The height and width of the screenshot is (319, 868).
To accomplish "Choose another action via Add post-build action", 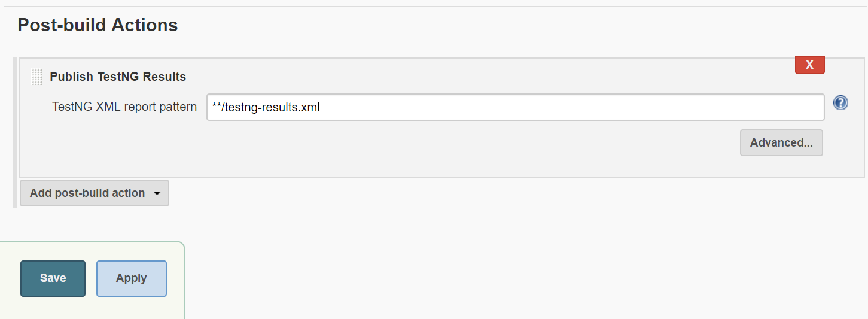I will (x=95, y=193).
